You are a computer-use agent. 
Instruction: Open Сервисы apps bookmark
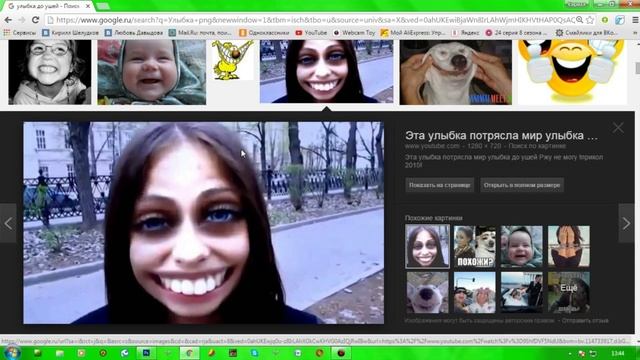pyautogui.click(x=19, y=32)
